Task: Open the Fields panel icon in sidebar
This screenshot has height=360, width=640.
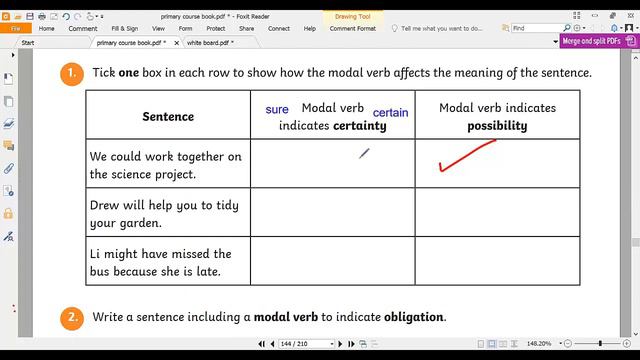Action: [8, 191]
